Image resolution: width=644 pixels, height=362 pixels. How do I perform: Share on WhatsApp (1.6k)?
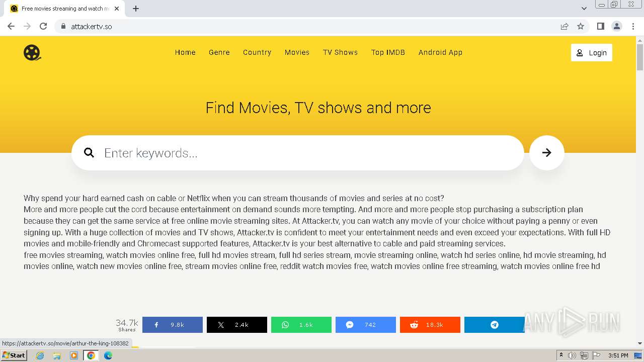tap(301, 325)
